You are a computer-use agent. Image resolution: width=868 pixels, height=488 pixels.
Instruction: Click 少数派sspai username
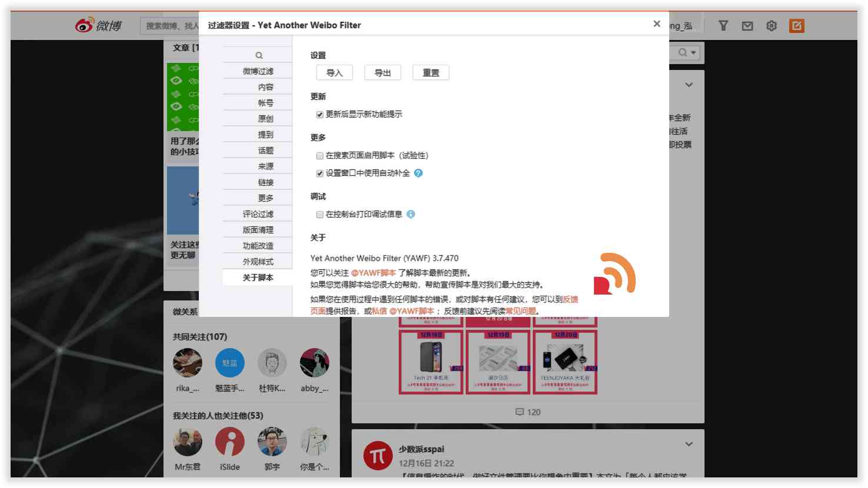tap(422, 449)
